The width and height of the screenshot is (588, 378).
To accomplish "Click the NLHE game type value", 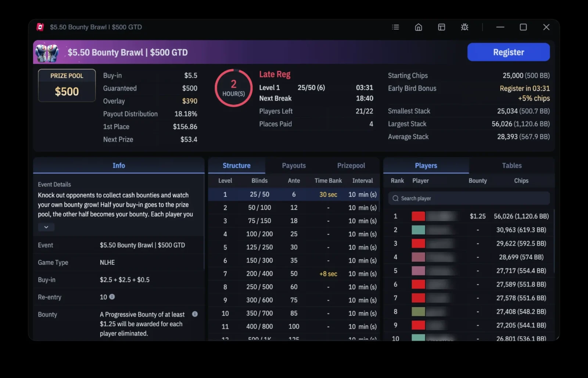I will pyautogui.click(x=107, y=262).
